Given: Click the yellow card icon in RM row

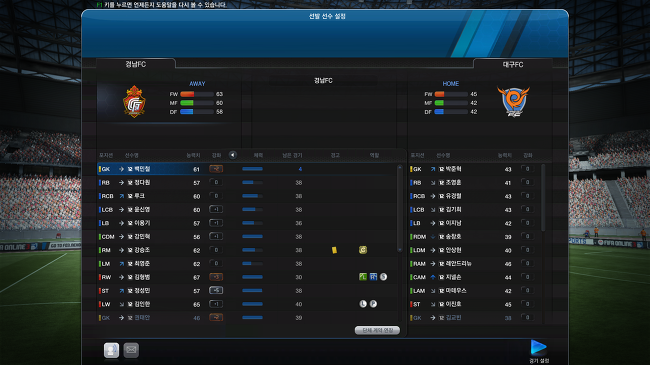Looking at the screenshot, I should coord(334,250).
